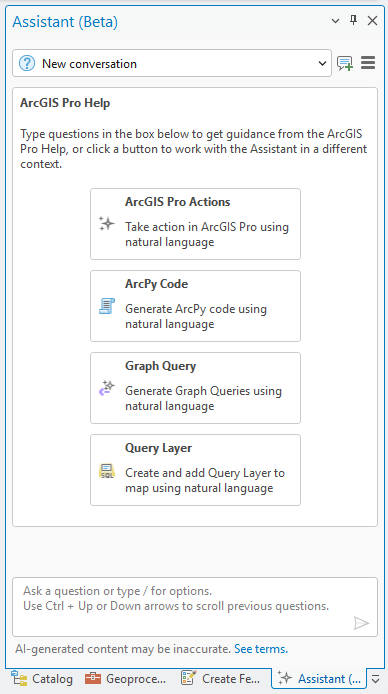This screenshot has width=388, height=694.
Task: Select the Assistant tab at bottom
Action: point(319,678)
